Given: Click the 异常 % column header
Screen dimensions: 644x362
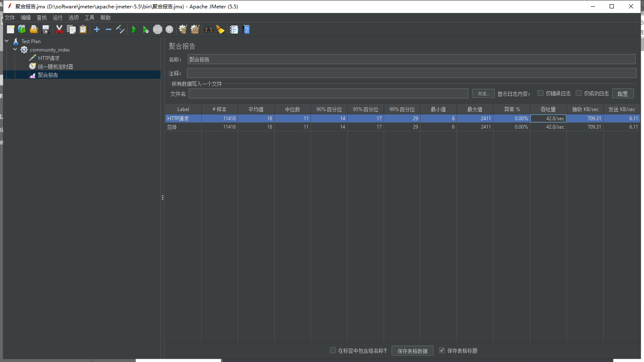Looking at the screenshot, I should pyautogui.click(x=512, y=109).
